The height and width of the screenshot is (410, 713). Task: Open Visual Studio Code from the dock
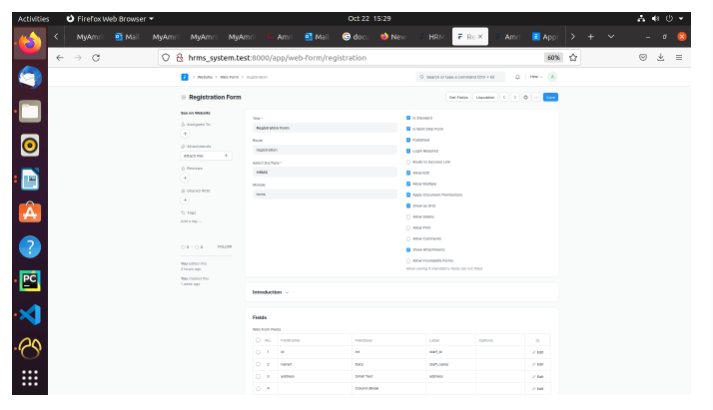[29, 313]
